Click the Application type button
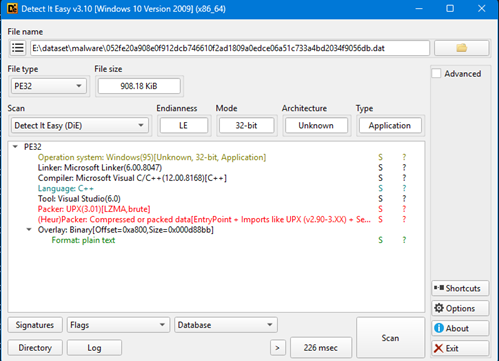This screenshot has width=499, height=361. coord(390,126)
